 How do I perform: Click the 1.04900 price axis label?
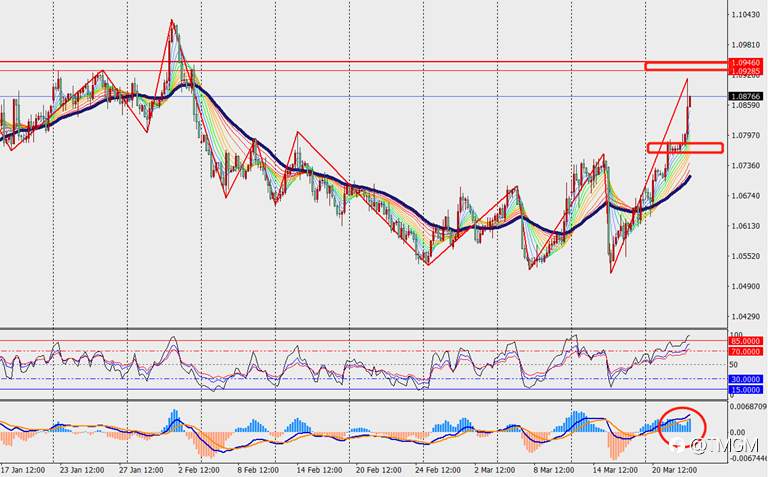tap(746, 286)
